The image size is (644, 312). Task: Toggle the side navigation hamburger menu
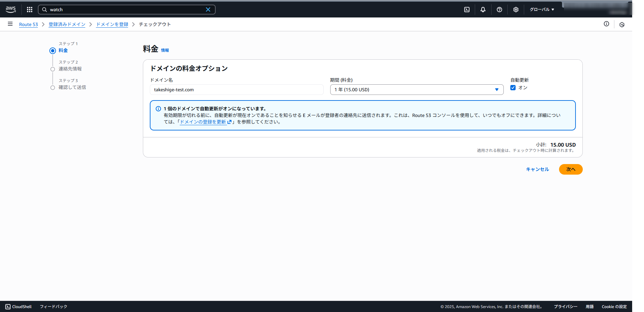(10, 24)
